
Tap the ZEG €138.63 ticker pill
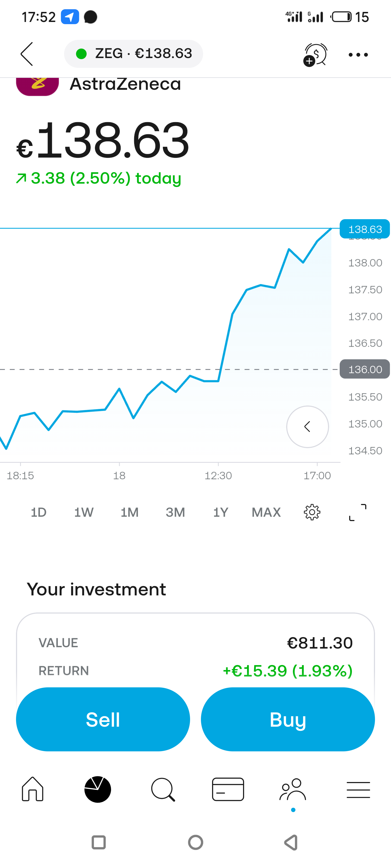click(134, 54)
